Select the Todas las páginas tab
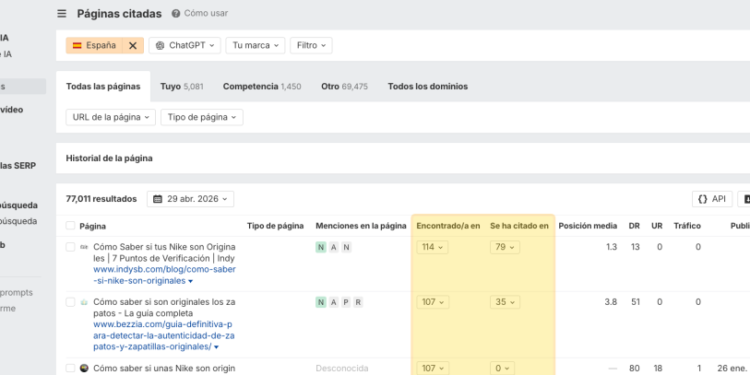This screenshot has height=375, width=750. [x=103, y=87]
